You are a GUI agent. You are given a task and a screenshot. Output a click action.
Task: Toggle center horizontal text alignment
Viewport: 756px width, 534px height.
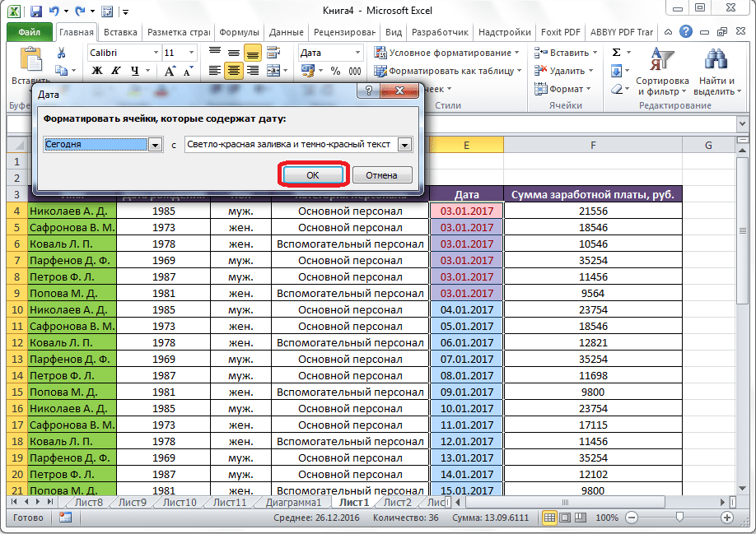233,72
